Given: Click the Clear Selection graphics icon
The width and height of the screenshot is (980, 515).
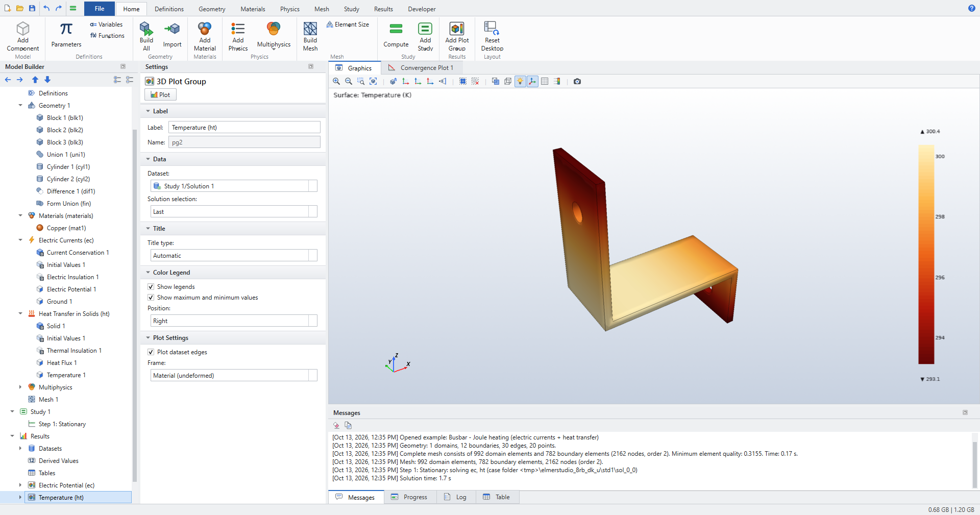Looking at the screenshot, I should tap(475, 81).
